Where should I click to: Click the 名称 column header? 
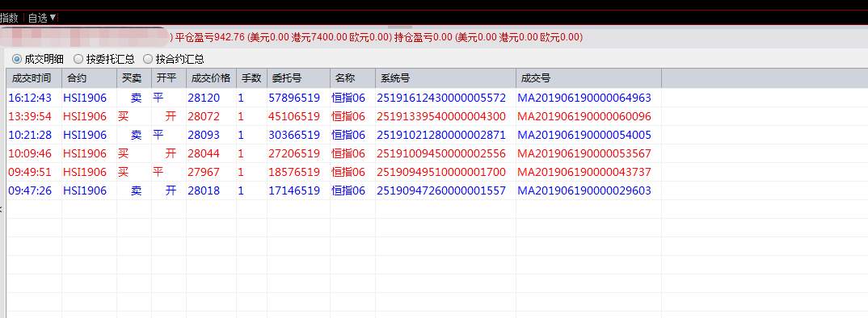point(352,78)
